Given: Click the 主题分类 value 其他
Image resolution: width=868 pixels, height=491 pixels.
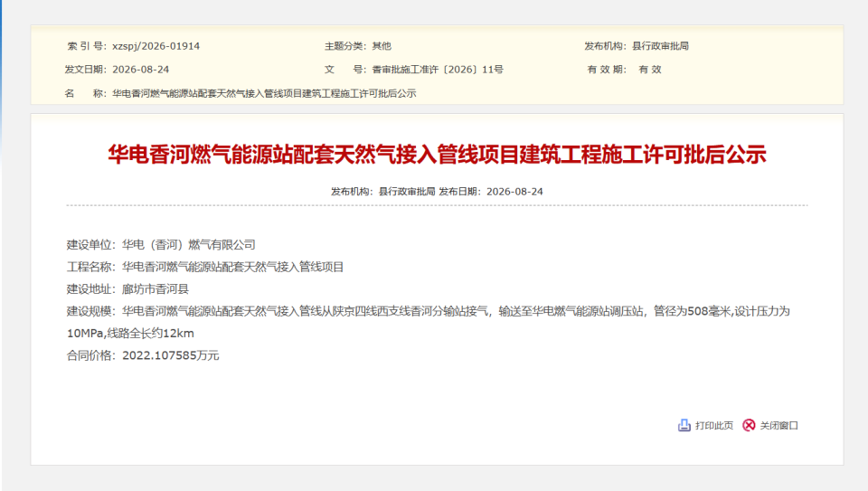Looking at the screenshot, I should pyautogui.click(x=382, y=46).
